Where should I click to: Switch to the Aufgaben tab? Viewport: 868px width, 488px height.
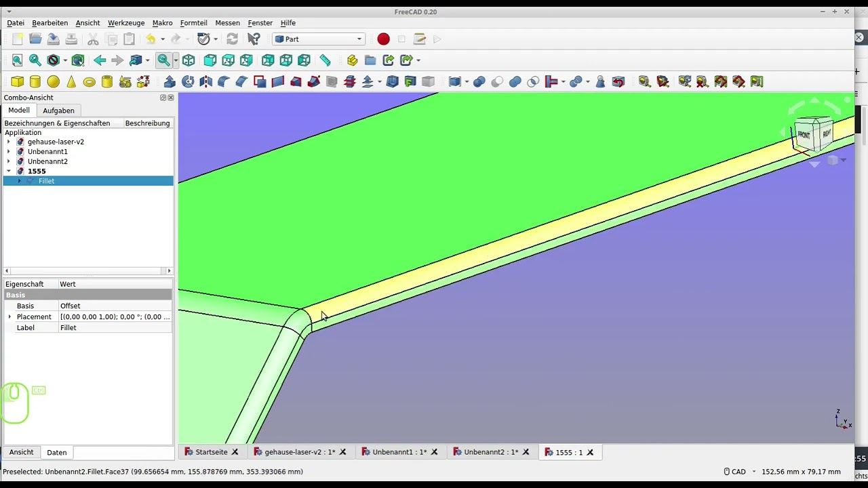click(x=58, y=110)
